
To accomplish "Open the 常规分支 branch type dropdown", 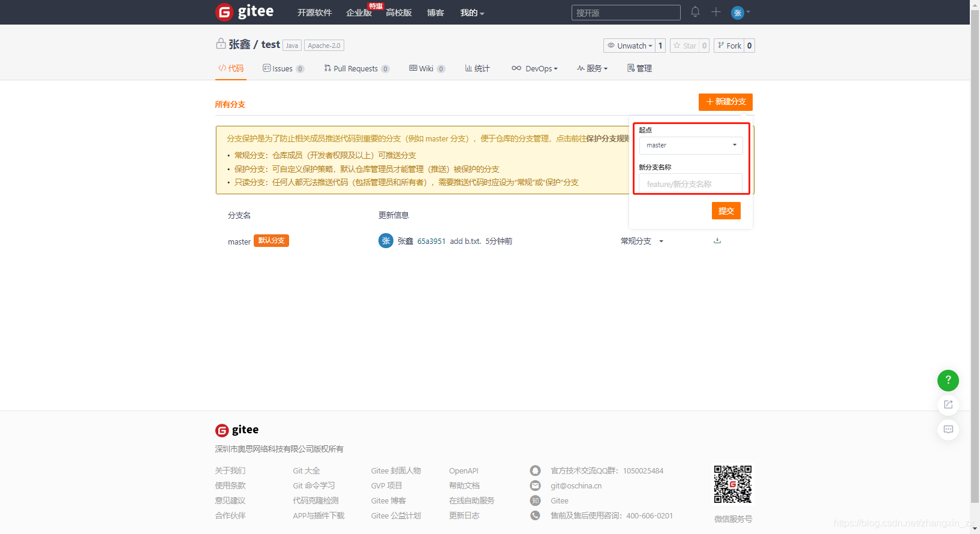I will click(x=642, y=241).
